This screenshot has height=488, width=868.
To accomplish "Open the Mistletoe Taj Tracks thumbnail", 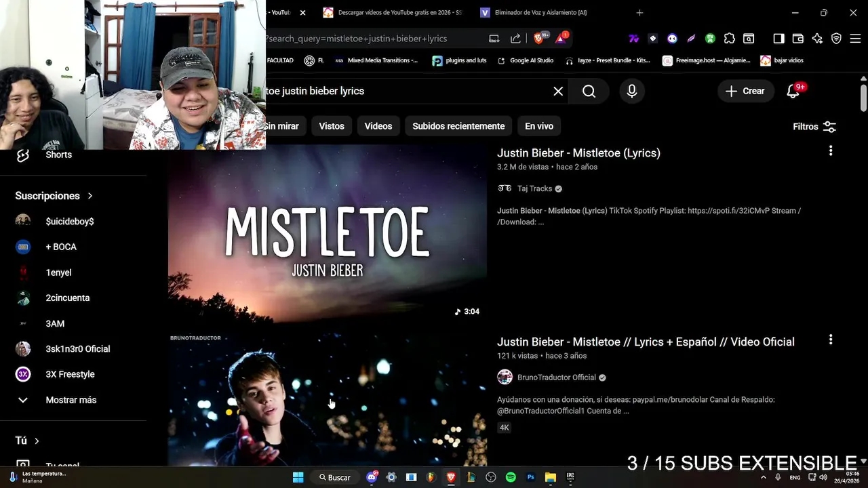I will (328, 234).
